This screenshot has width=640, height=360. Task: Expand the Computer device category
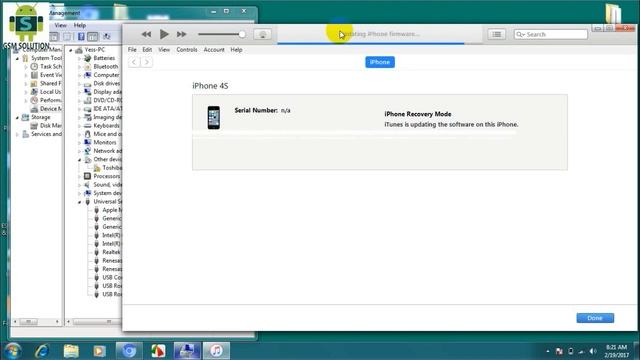click(80, 76)
